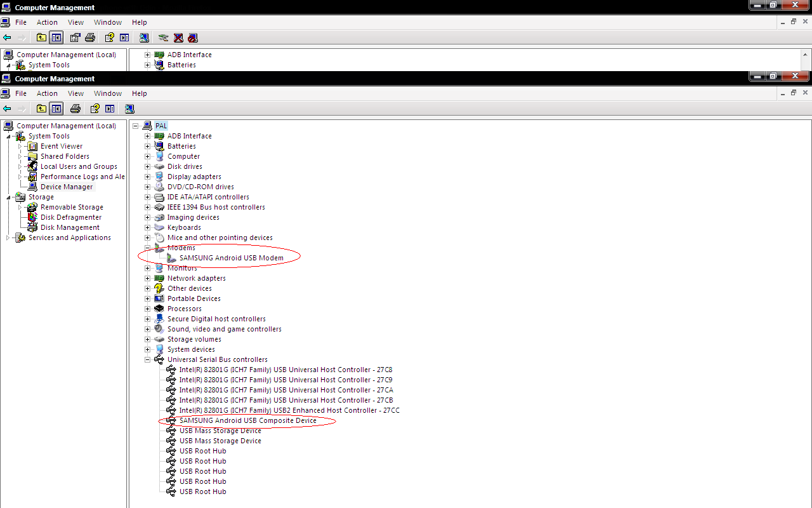Open Action menu in front window
This screenshot has height=508, width=812.
[x=47, y=93]
